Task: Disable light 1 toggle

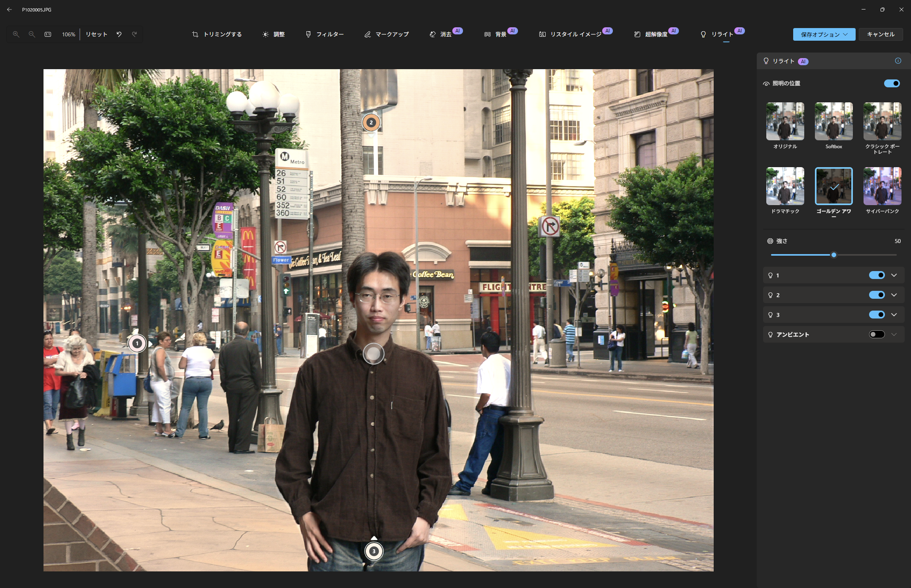Action: point(877,275)
